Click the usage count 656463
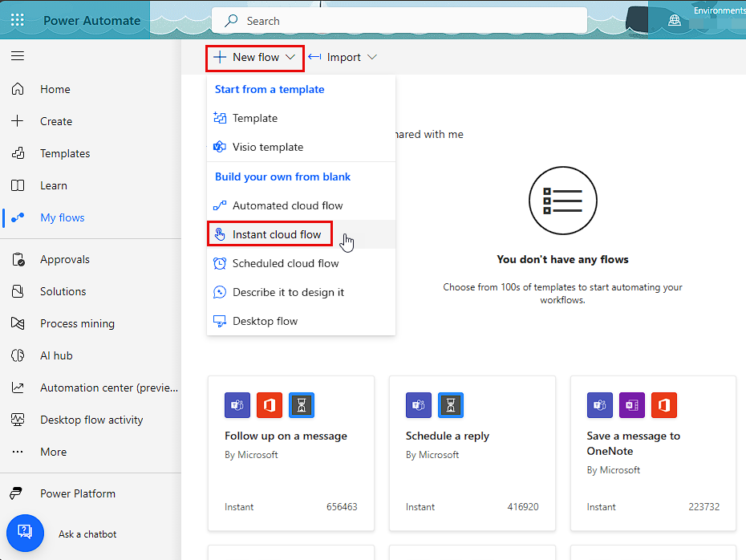This screenshot has height=560, width=746. point(342,507)
